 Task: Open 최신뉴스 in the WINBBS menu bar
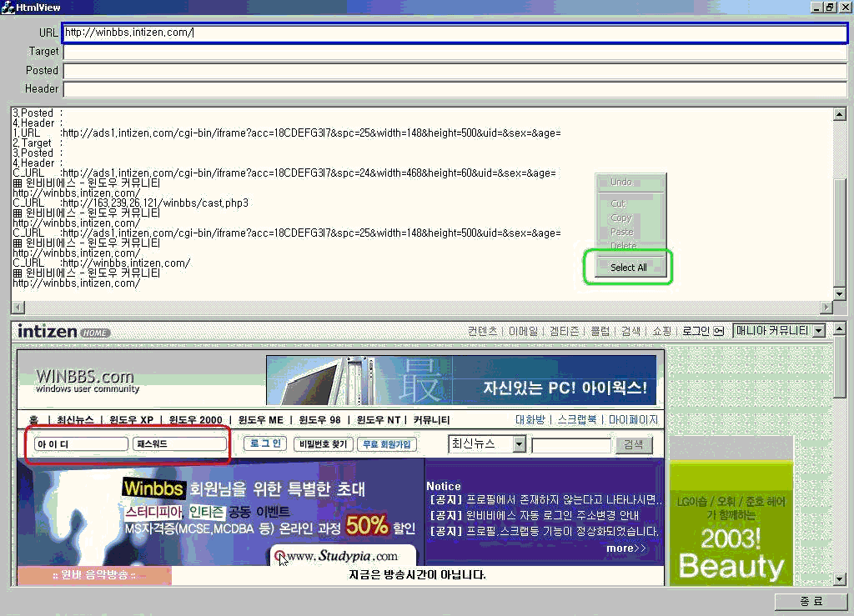pos(75,420)
